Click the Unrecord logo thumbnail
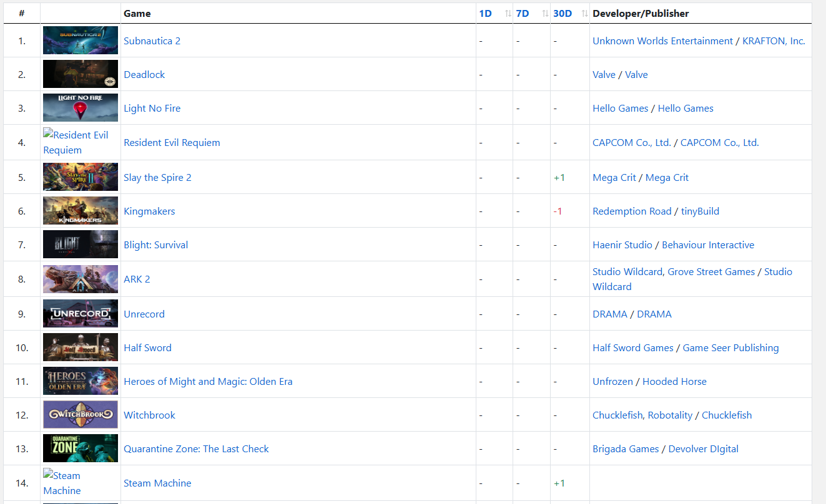Viewport: 826px width, 504px height. [81, 314]
